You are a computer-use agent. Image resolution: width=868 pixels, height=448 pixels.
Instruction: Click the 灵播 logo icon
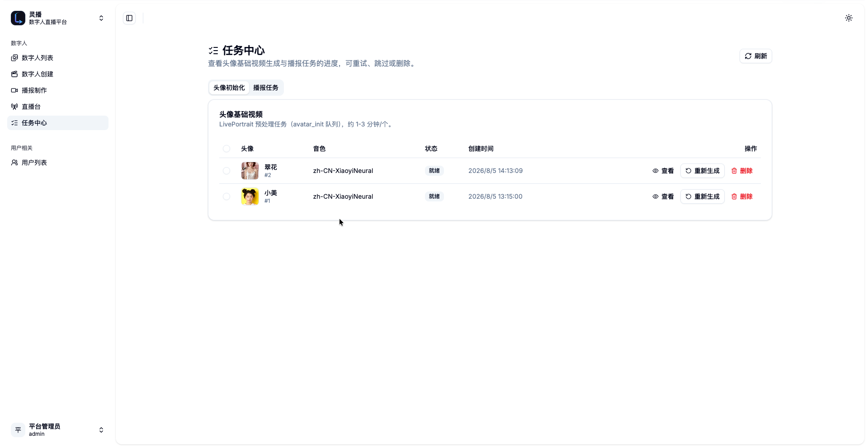[x=18, y=18]
